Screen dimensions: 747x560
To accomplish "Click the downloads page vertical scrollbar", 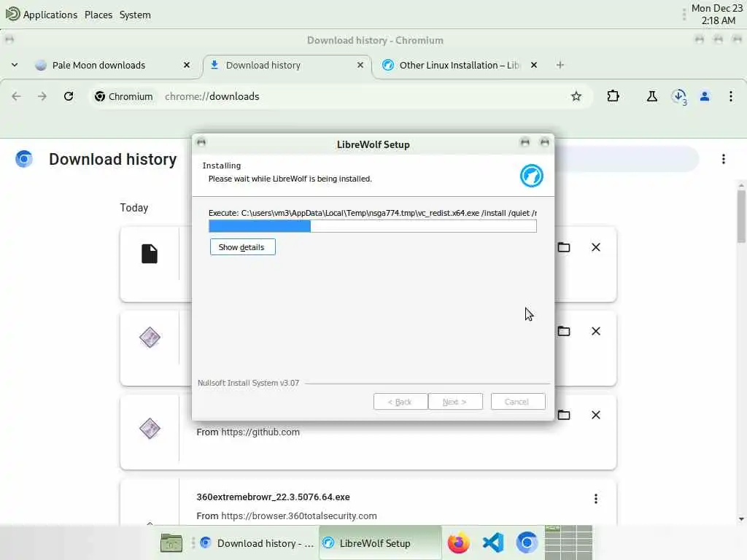I will (741, 217).
